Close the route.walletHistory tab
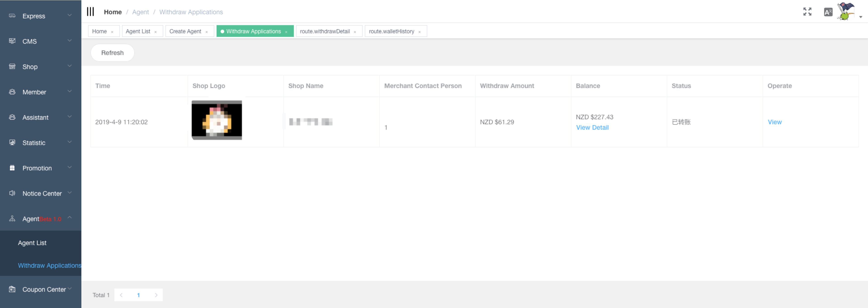The width and height of the screenshot is (868, 308). point(420,32)
